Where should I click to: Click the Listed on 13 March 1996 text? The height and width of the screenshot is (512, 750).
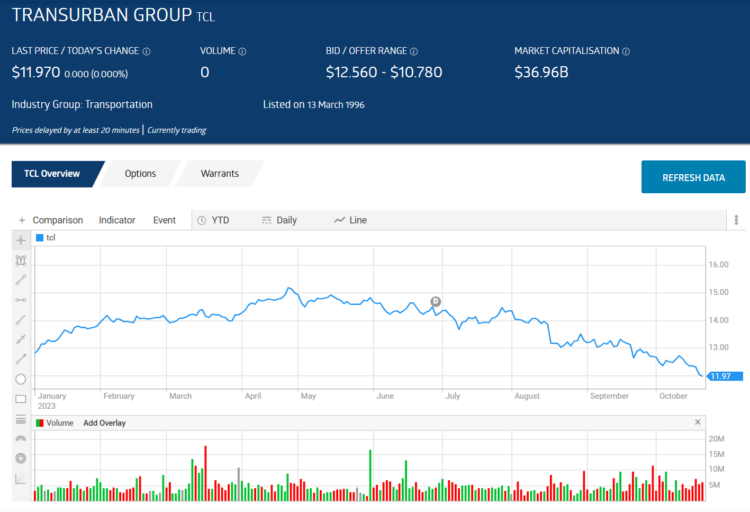[313, 104]
